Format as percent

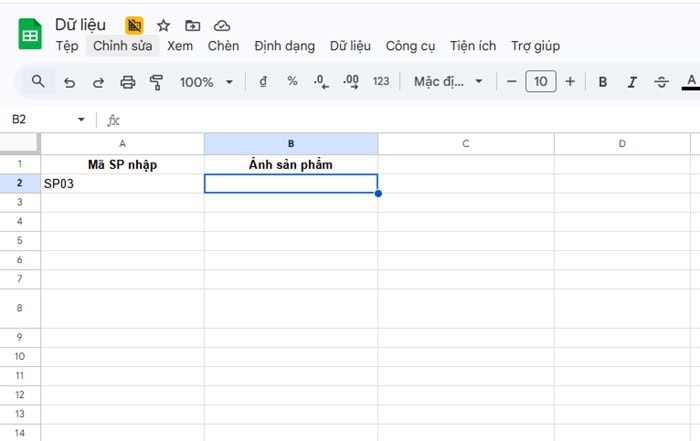[292, 82]
